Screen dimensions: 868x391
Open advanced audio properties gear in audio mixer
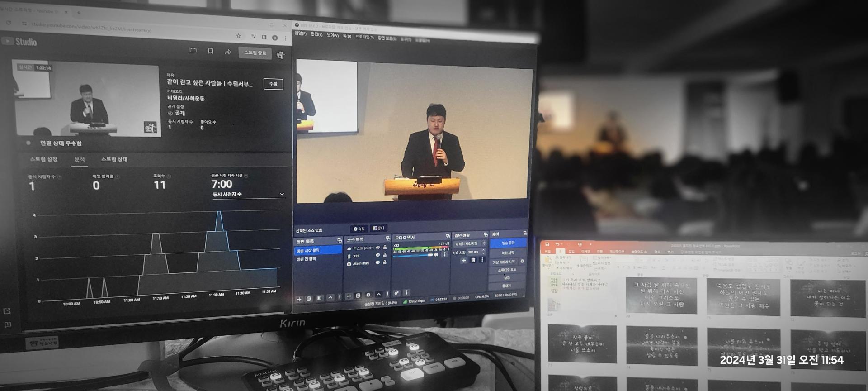(x=396, y=293)
